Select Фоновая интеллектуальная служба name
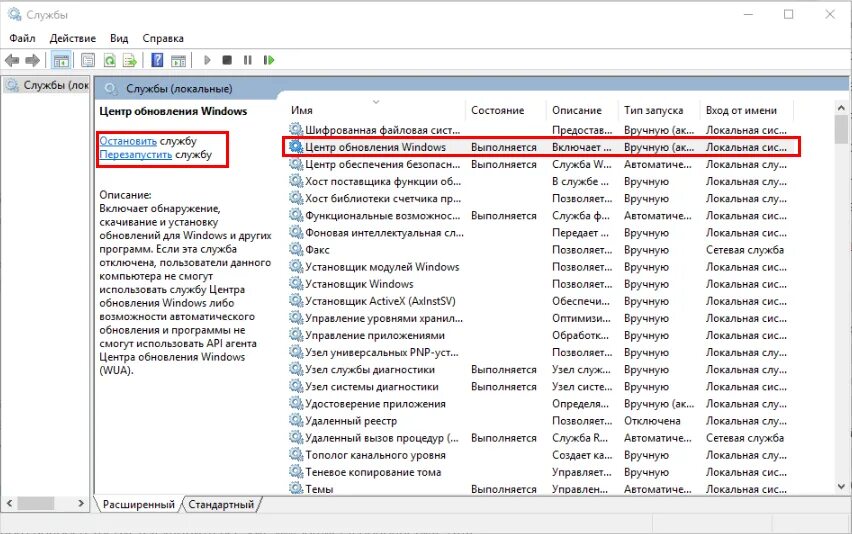The width and height of the screenshot is (852, 534). click(x=384, y=233)
